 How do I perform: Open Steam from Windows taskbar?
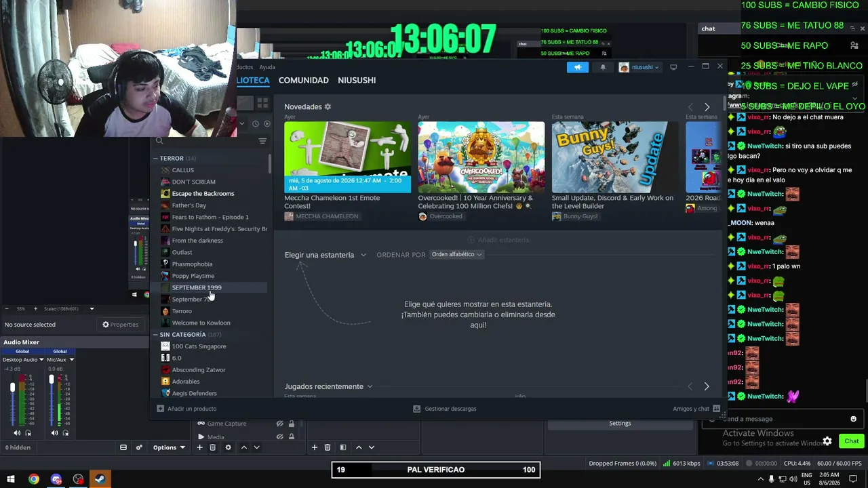[100, 479]
